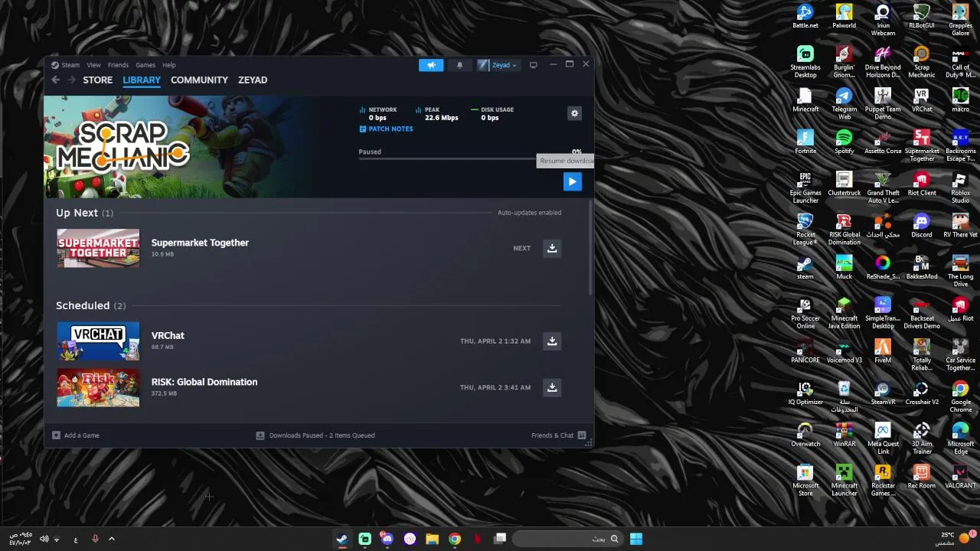
Task: Open Fortnite desktop shortcut
Action: (805, 142)
